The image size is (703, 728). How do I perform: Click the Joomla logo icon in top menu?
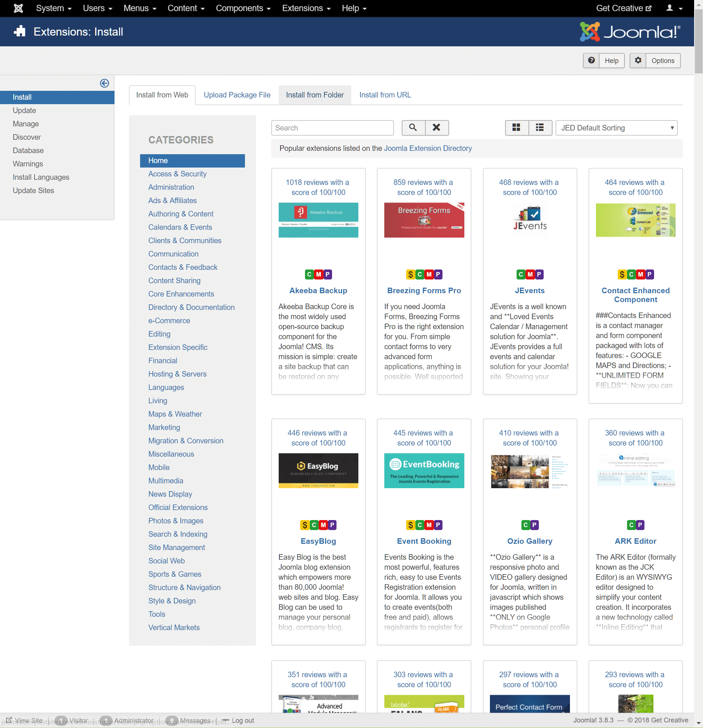(18, 8)
